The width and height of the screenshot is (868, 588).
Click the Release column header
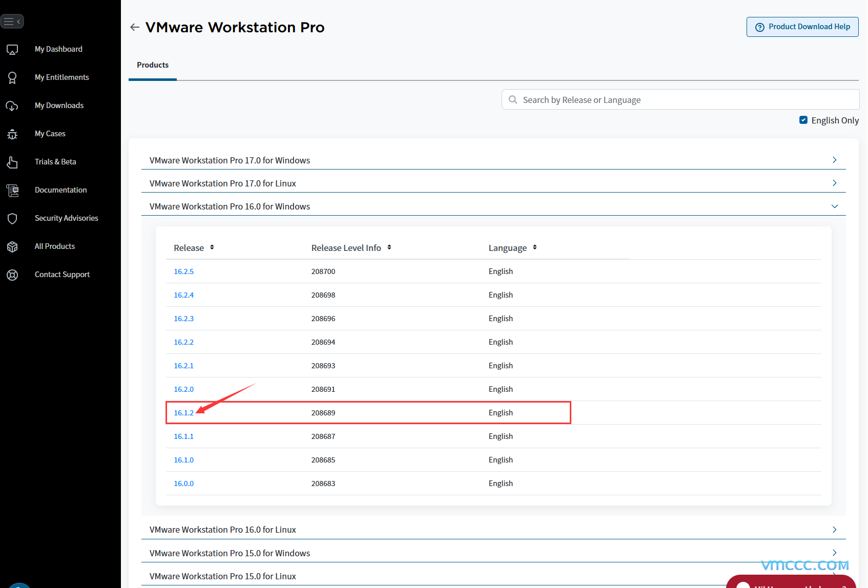(189, 248)
